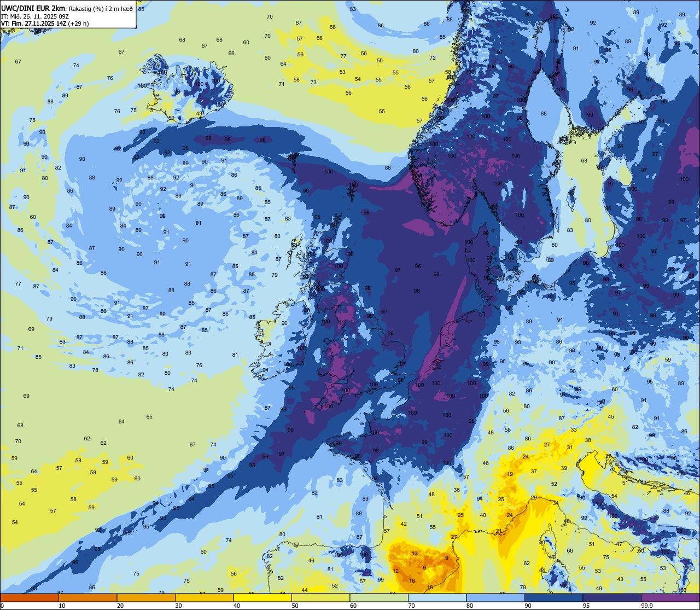The width and height of the screenshot is (700, 610).
Task: Click the legend tick label "40"
Action: 237,606
